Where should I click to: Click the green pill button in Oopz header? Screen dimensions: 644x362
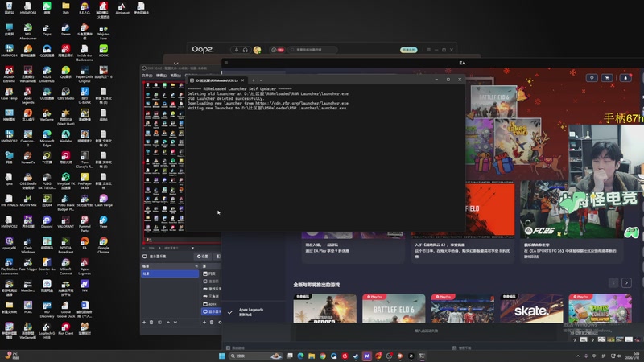[409, 50]
